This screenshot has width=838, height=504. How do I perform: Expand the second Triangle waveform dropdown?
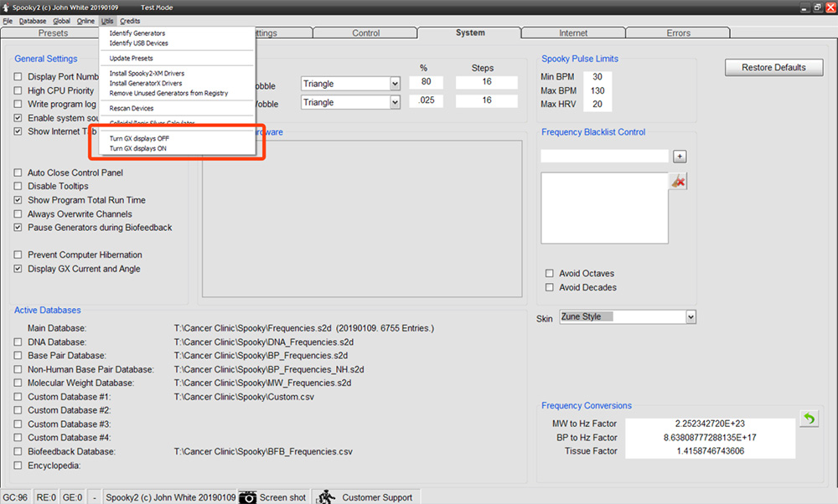coord(395,102)
